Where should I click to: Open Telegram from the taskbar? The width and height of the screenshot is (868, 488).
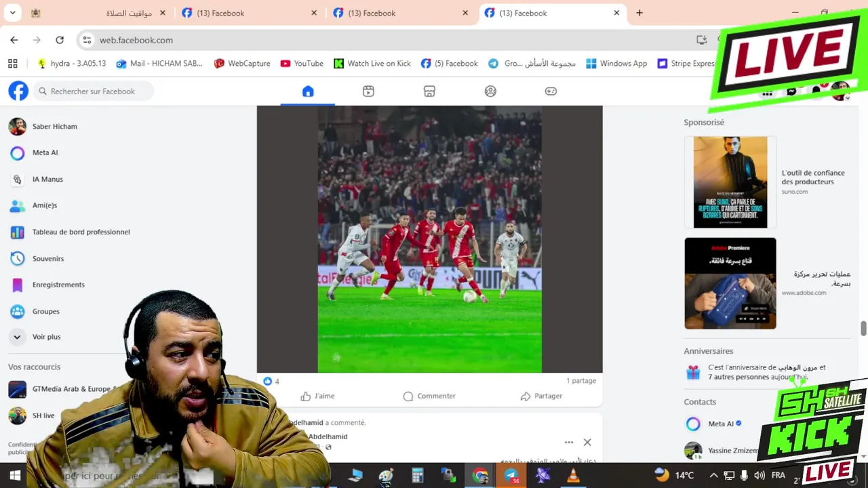tap(512, 476)
